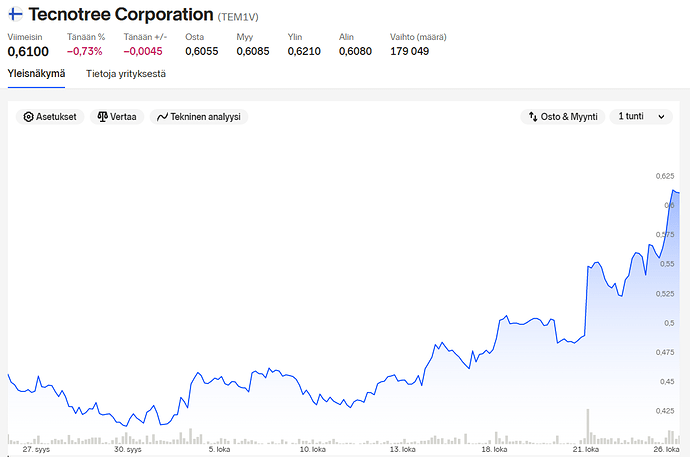690x457 pixels.
Task: Click the Vaihto volume 179 049
Action: click(409, 51)
